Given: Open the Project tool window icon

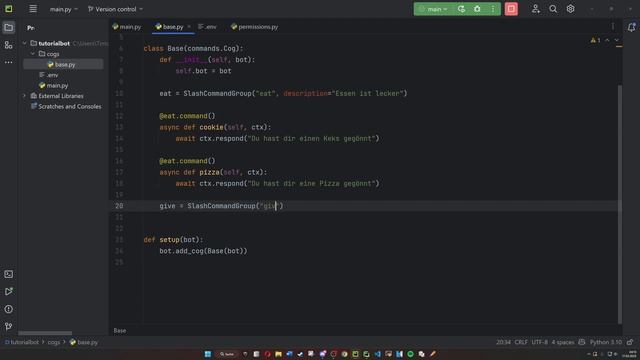Looking at the screenshot, I should 9,27.
